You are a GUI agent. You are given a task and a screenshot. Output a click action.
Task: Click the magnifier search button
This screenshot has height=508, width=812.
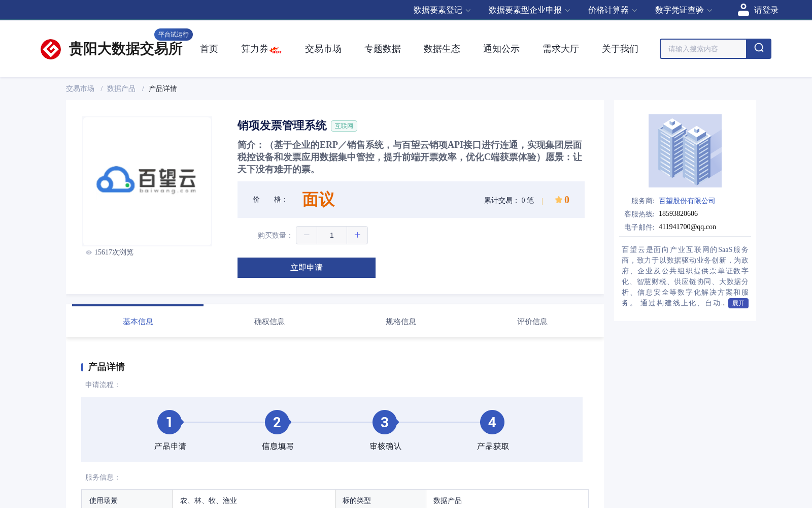point(759,49)
